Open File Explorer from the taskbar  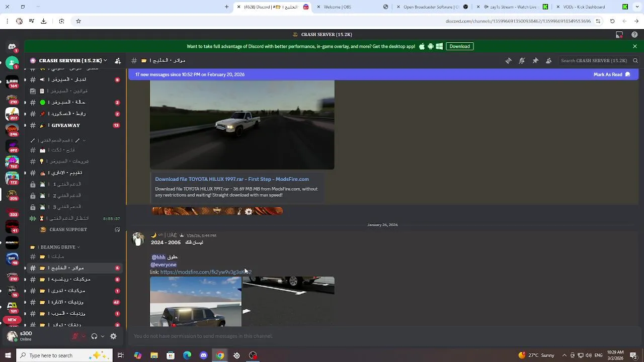(x=154, y=355)
